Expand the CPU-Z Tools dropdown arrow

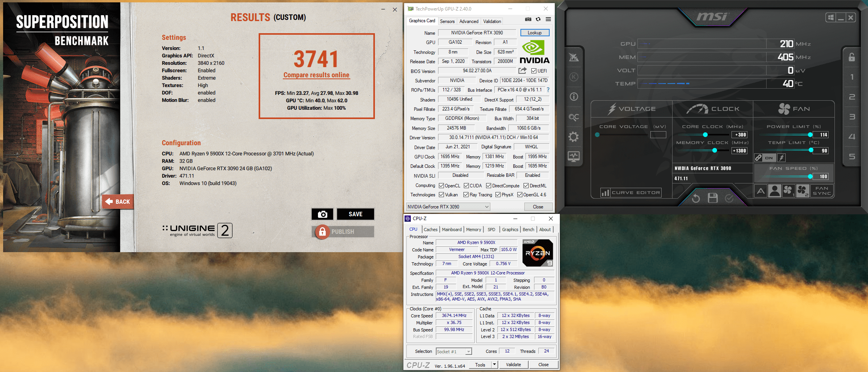pos(494,365)
